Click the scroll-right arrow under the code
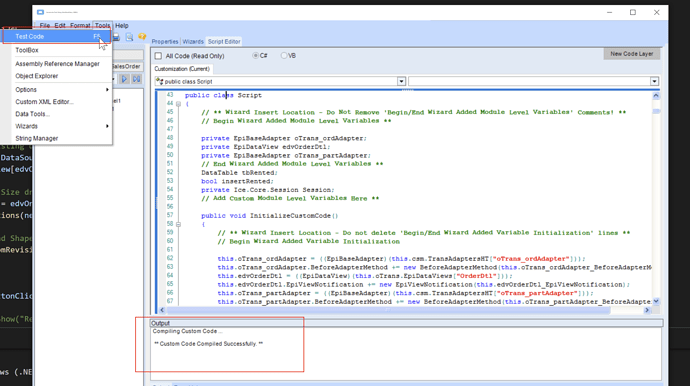Screen dimensions: 690x386 647,310
